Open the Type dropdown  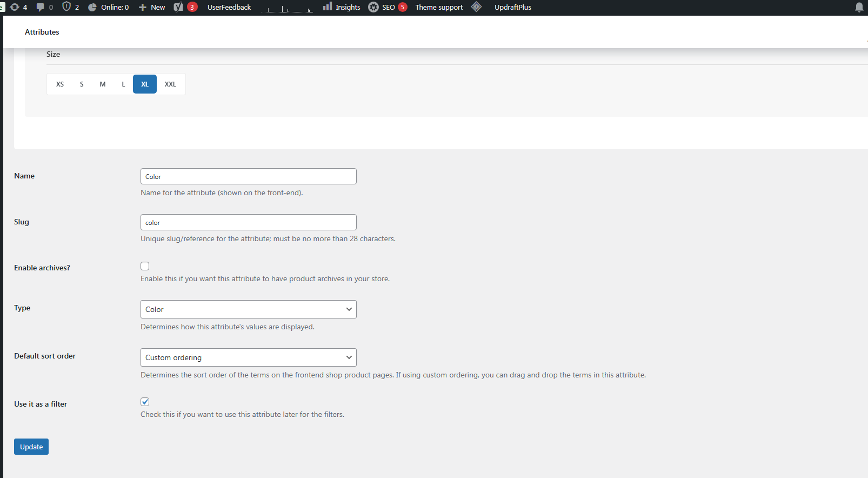(x=249, y=309)
